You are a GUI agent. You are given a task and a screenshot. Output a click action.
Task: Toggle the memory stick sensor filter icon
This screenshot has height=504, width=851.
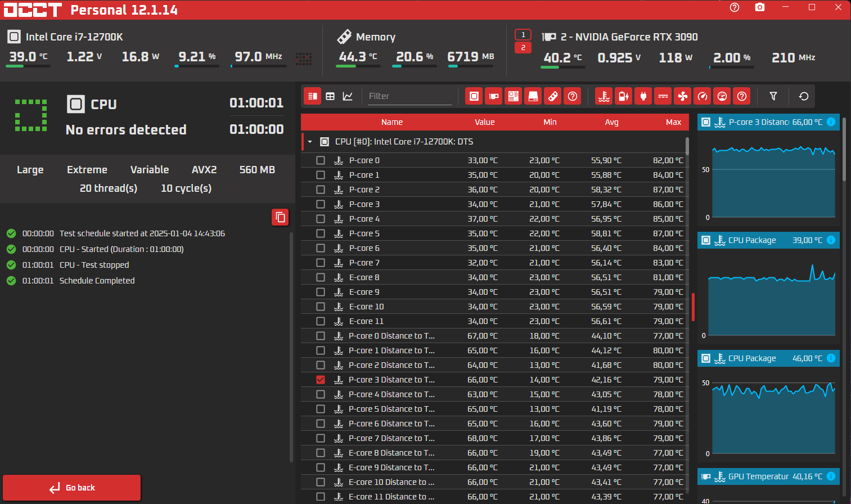553,96
